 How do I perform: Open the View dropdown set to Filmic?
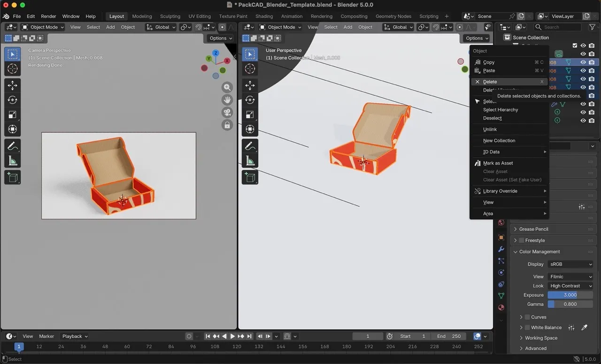coord(570,276)
